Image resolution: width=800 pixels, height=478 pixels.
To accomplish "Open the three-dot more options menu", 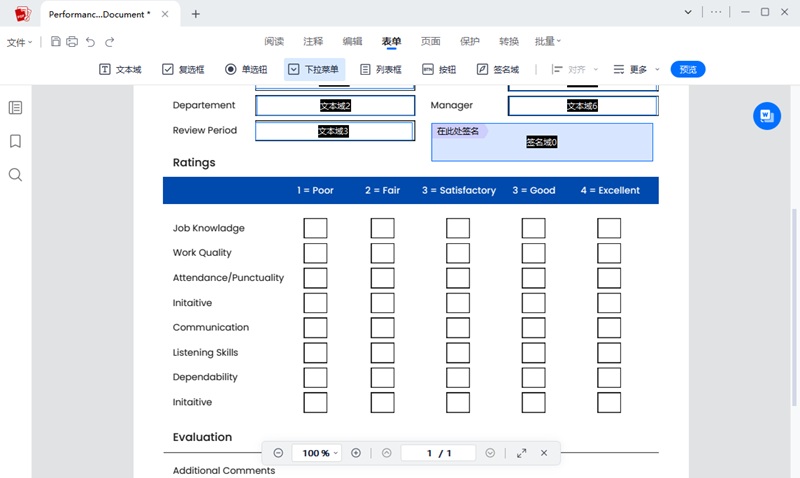I will 716,12.
